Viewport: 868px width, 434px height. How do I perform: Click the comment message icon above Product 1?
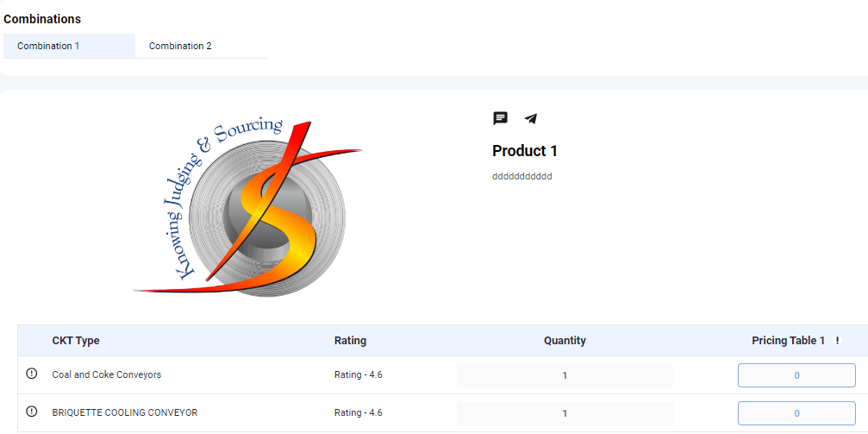tap(501, 118)
